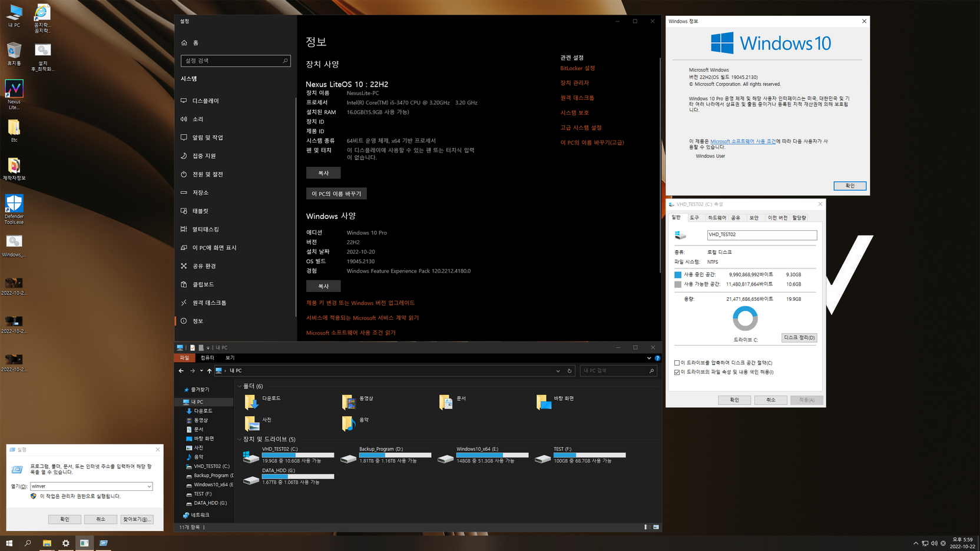Open the Etc folder on desktop
The image size is (980, 551).
point(14,131)
